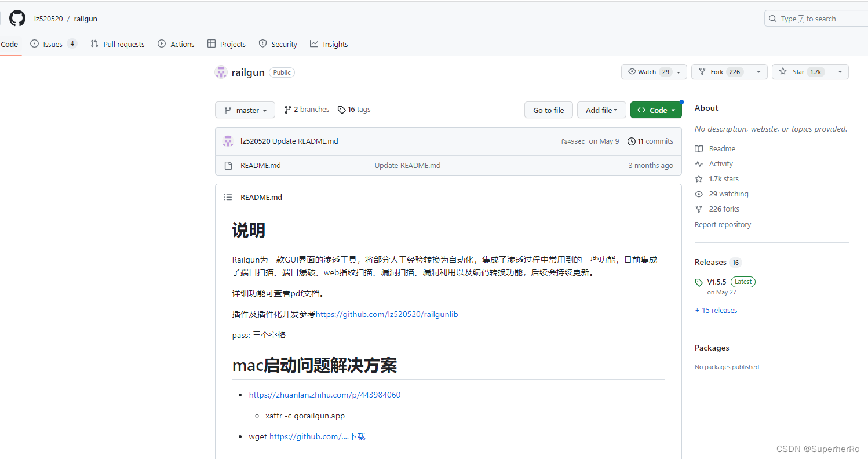Image resolution: width=868 pixels, height=459 pixels.
Task: Open commit hash f8493ec
Action: 572,141
